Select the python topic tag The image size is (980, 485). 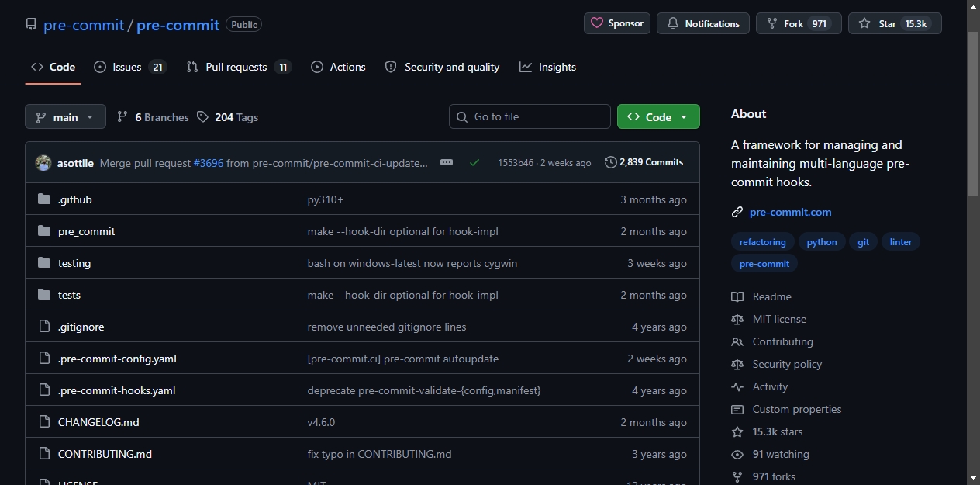[822, 242]
